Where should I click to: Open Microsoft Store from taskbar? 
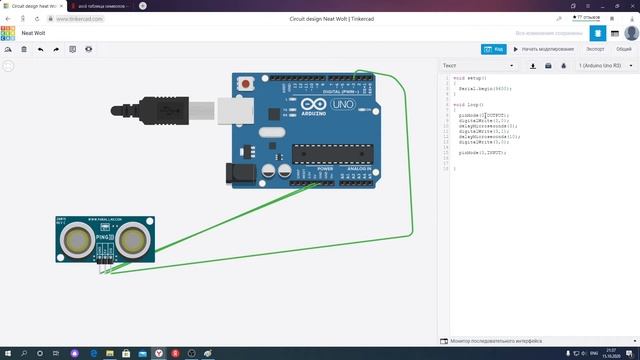(x=126, y=353)
